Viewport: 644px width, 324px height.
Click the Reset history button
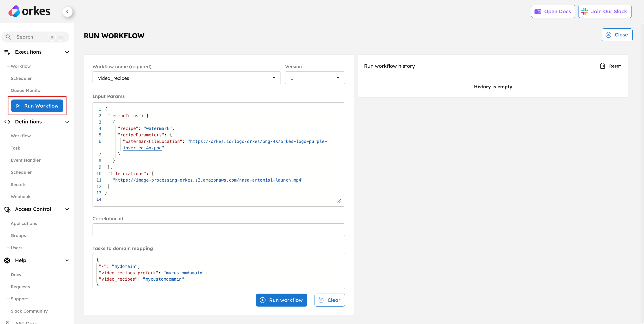[x=610, y=66]
